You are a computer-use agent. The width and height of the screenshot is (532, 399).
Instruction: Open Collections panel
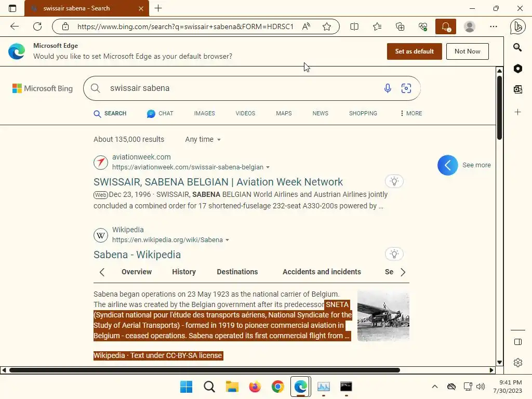point(400,26)
